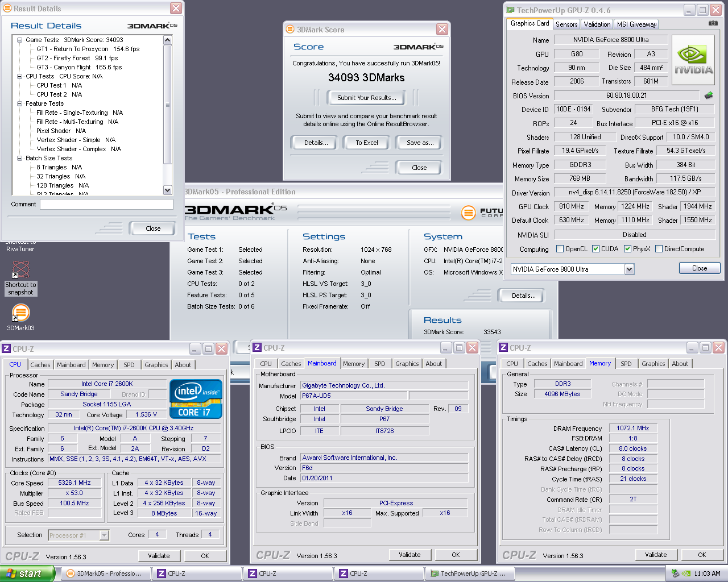Screen dimensions: 728x582
Task: Click OK in the Mainboard CPU-Z window
Action: coord(456,555)
